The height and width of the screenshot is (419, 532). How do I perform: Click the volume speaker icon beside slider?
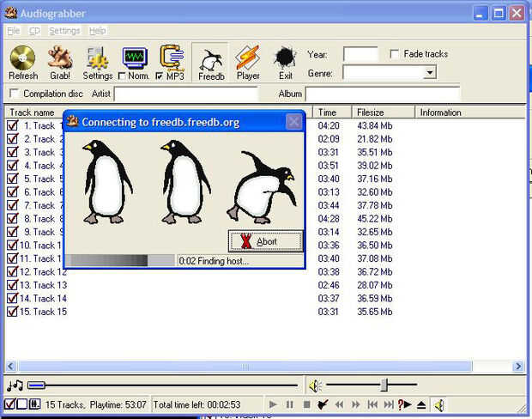click(x=315, y=386)
